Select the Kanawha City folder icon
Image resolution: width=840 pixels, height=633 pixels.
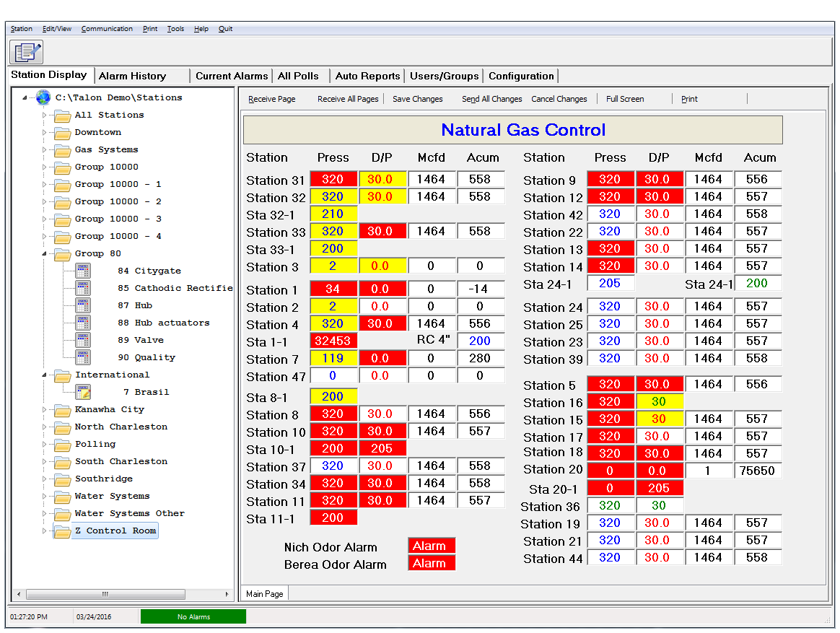pos(62,410)
